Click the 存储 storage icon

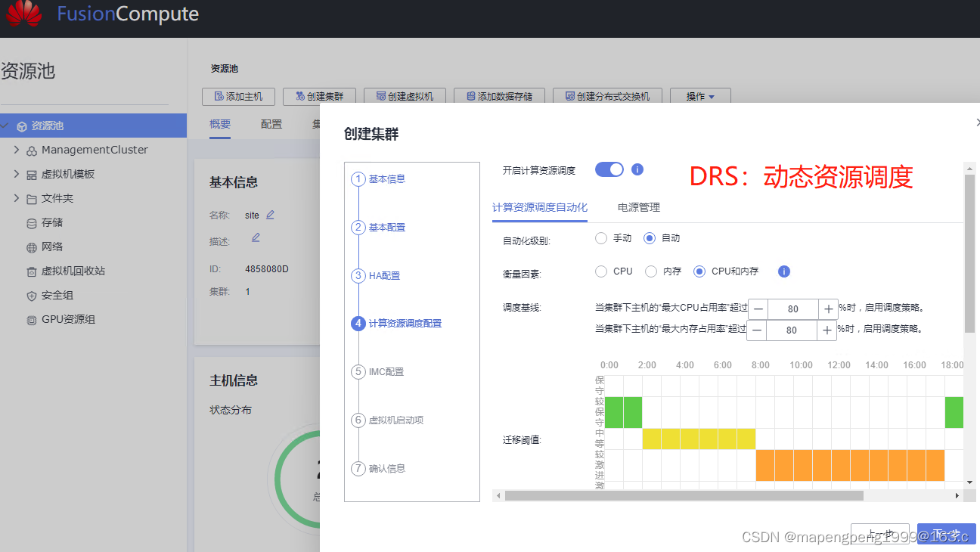[32, 223]
